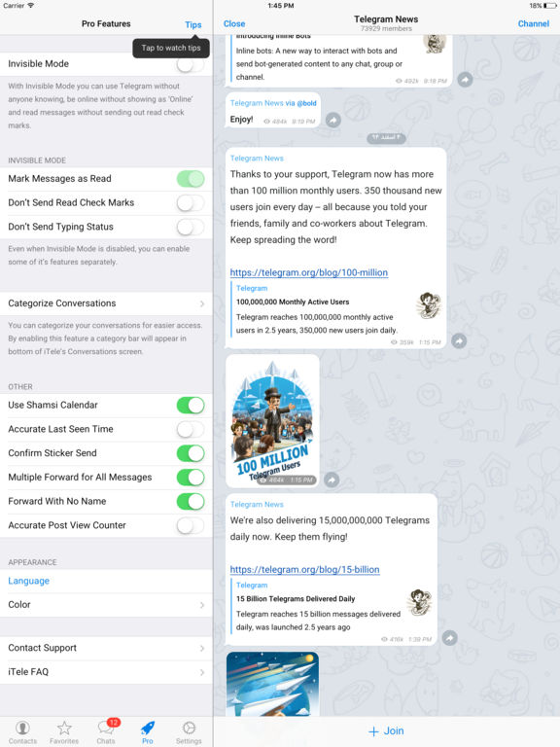Screen dimensions: 560x747
Task: Select the Pro rocket tab
Action: tap(148, 731)
